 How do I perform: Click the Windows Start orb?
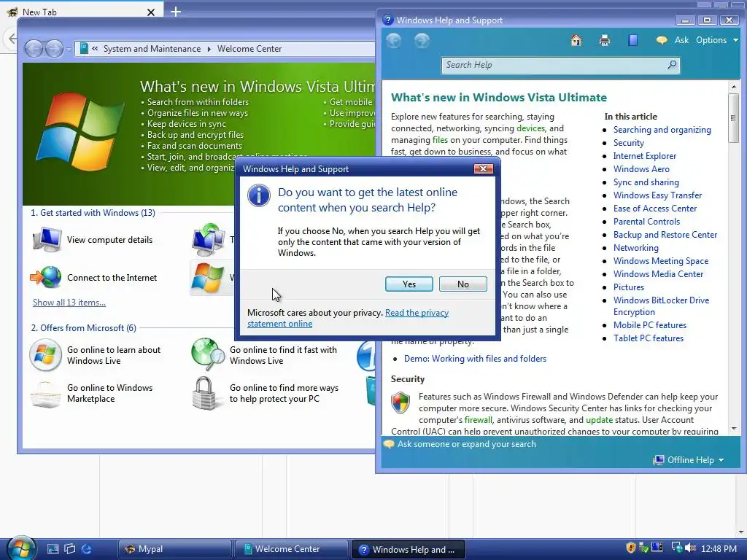click(x=20, y=548)
